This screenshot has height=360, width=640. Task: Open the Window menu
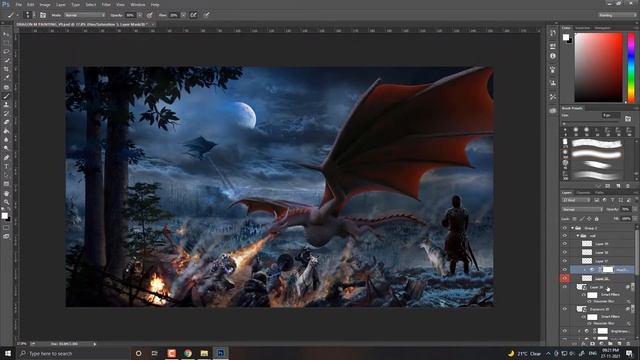click(x=138, y=4)
